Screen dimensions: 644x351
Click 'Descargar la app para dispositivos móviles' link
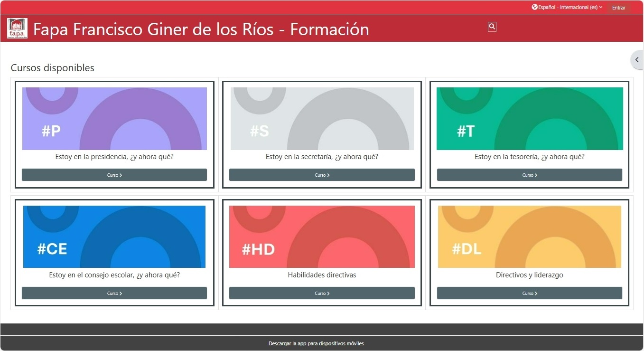click(x=316, y=343)
